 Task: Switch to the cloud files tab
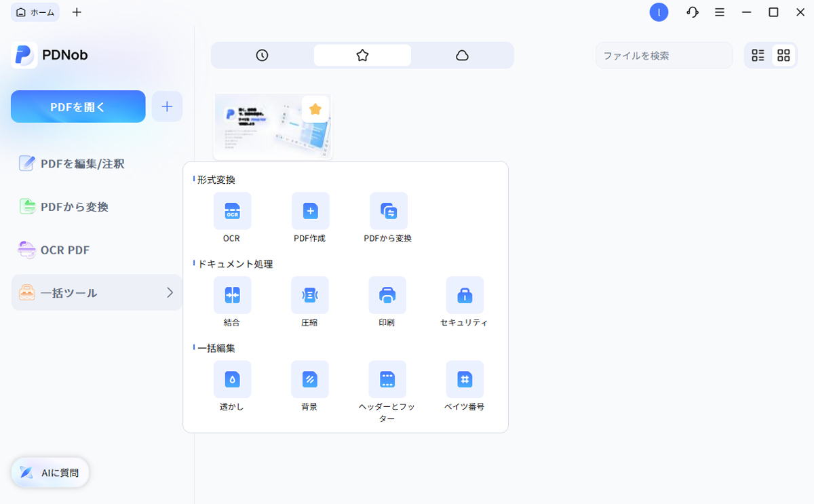click(x=462, y=55)
